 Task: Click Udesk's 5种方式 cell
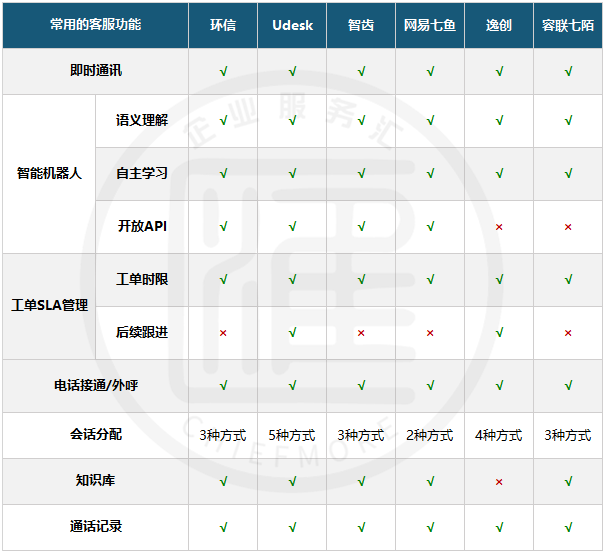coord(292,435)
